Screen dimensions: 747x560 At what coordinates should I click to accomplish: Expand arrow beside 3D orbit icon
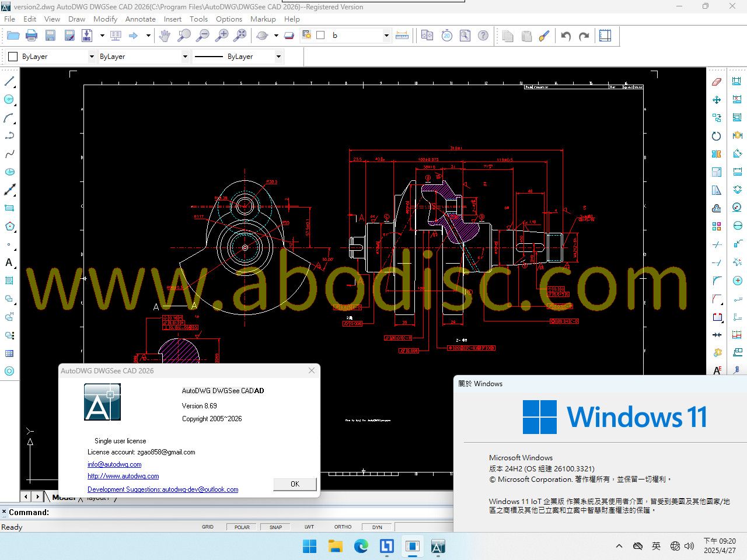tap(276, 36)
